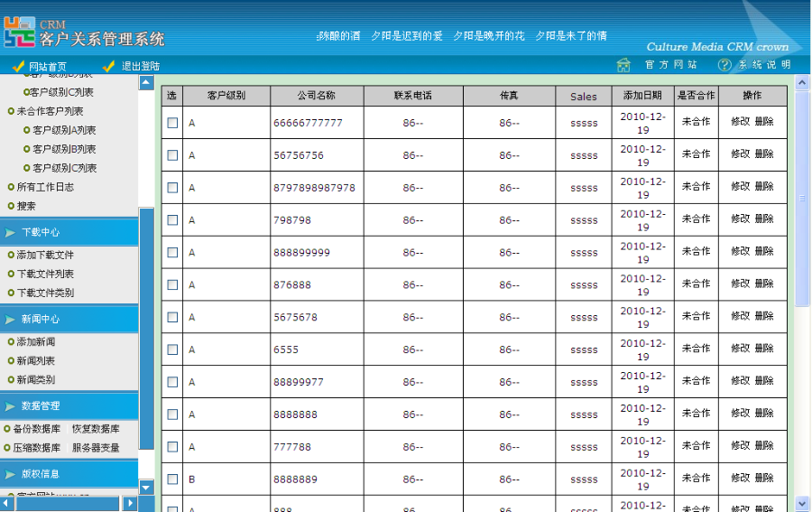Click the arrow icon of 数据管理 section

[10, 406]
